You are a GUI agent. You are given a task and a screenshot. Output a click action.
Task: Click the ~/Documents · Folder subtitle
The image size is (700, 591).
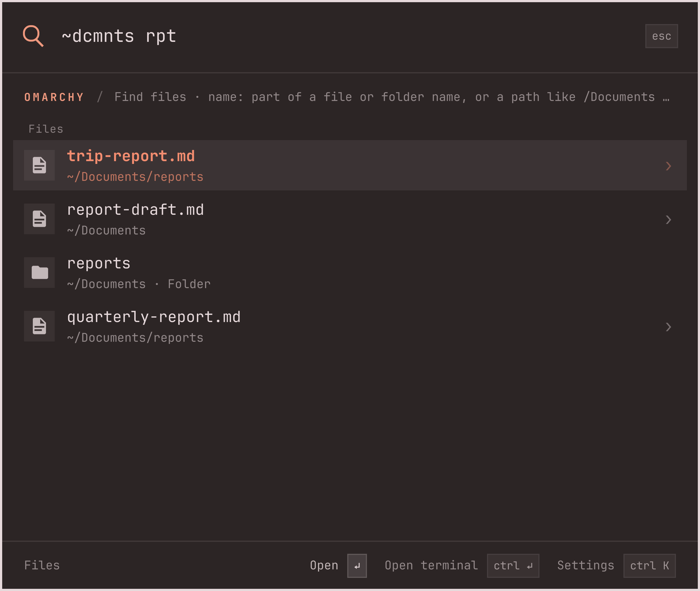click(139, 284)
